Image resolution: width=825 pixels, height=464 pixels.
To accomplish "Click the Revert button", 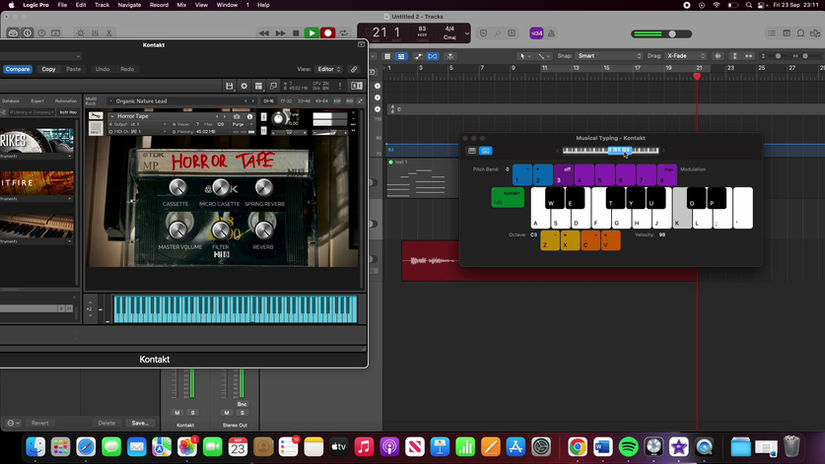I will pyautogui.click(x=40, y=423).
